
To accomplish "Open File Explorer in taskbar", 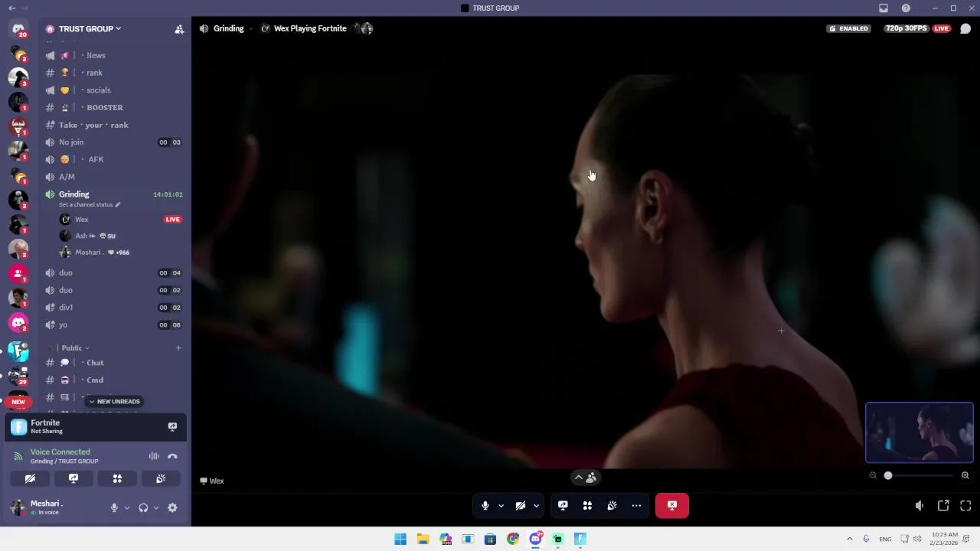I will tap(423, 539).
